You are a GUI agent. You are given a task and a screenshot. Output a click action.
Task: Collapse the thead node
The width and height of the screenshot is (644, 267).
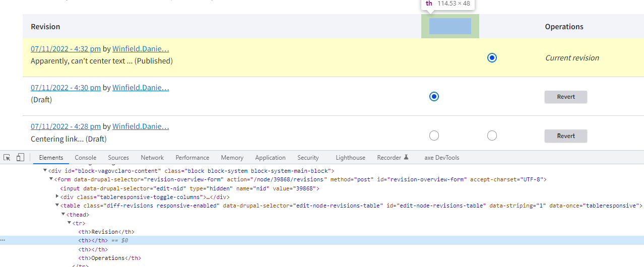[63, 214]
